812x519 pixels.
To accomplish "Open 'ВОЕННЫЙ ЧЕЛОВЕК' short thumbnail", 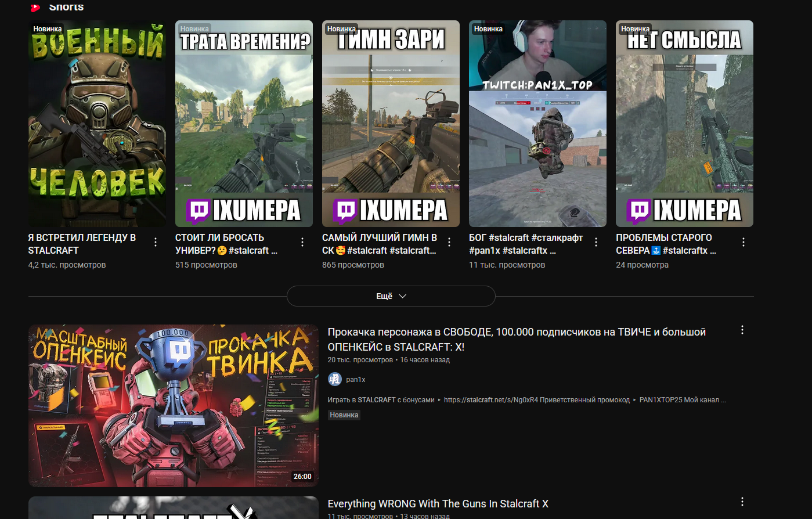I will click(98, 124).
